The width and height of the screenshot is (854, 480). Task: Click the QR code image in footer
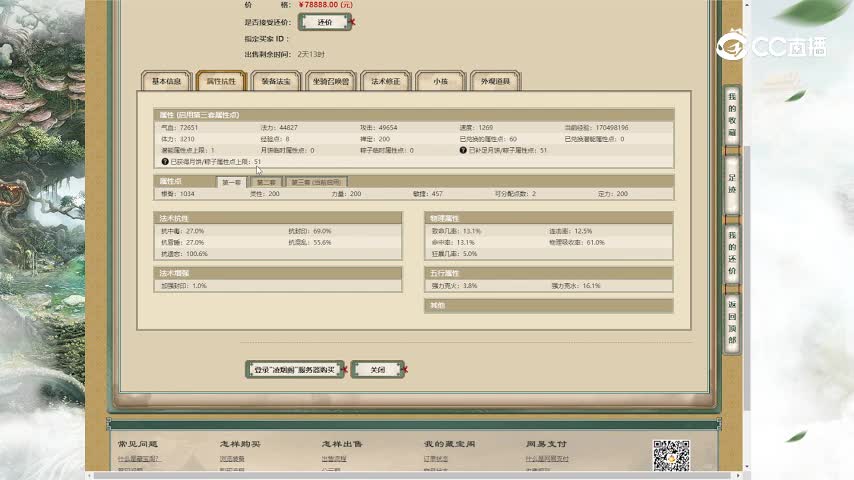pos(671,457)
